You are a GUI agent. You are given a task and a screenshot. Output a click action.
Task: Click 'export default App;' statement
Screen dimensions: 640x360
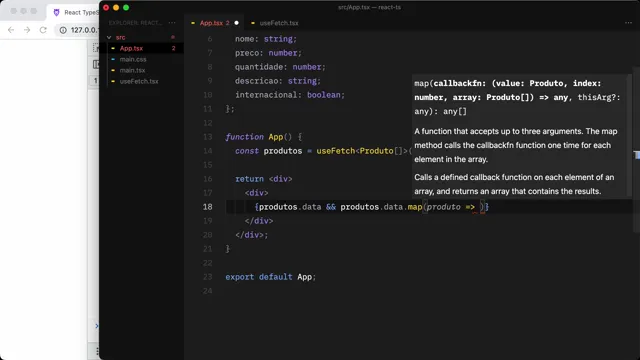(271, 277)
